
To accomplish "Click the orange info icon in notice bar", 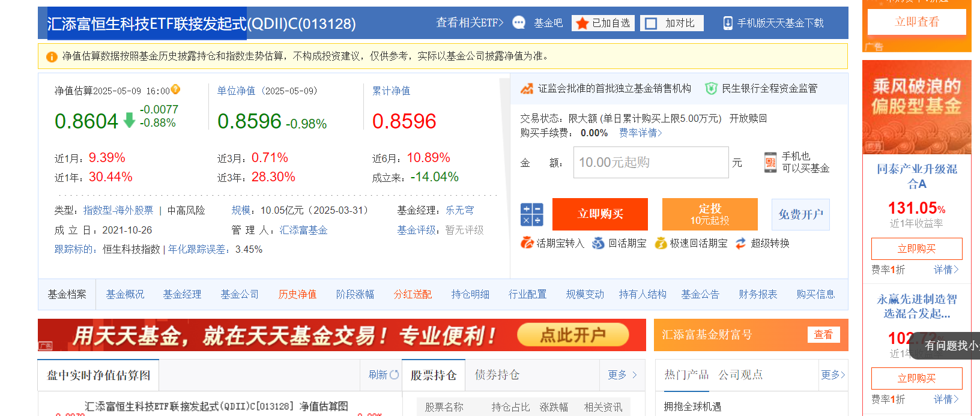I will (x=52, y=56).
